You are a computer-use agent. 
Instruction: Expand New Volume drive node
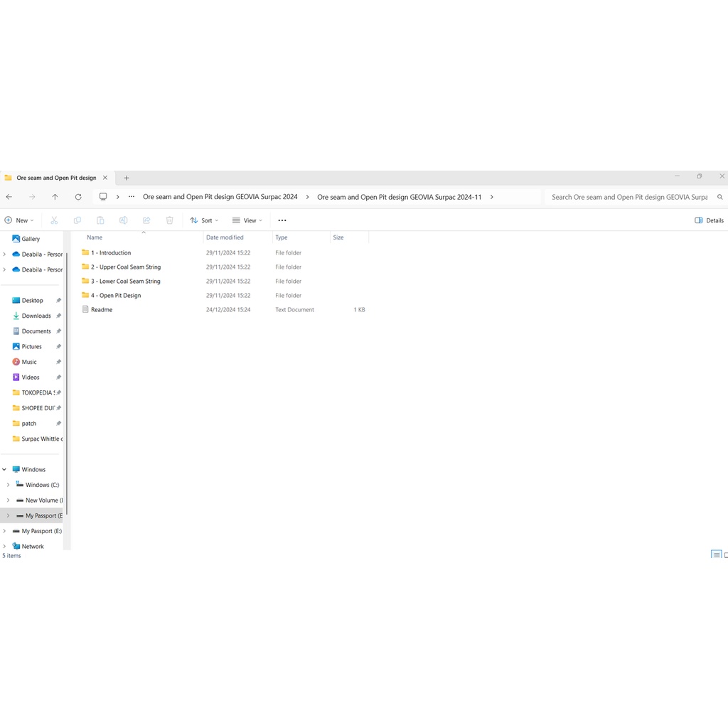(8, 500)
